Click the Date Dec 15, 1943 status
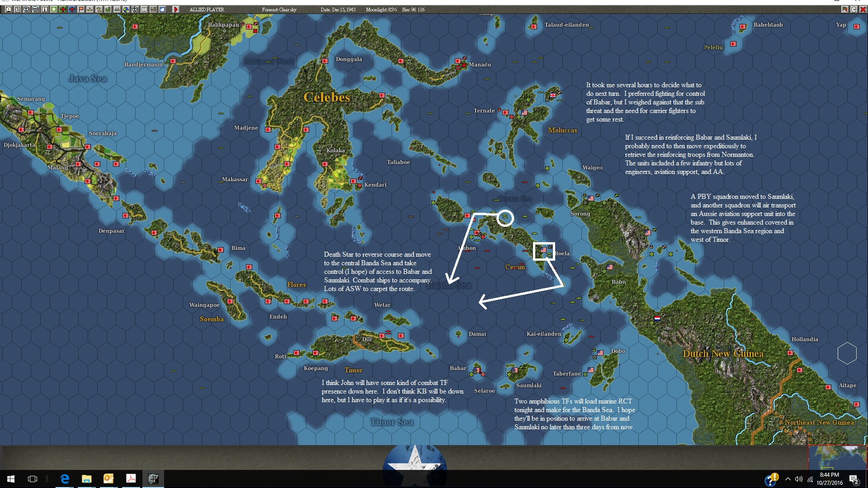 338,9
